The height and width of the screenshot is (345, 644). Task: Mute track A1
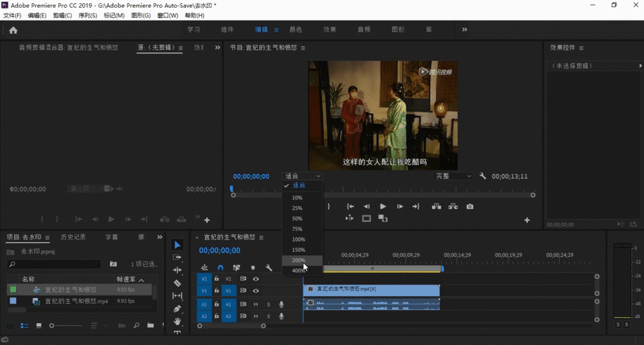pyautogui.click(x=256, y=304)
